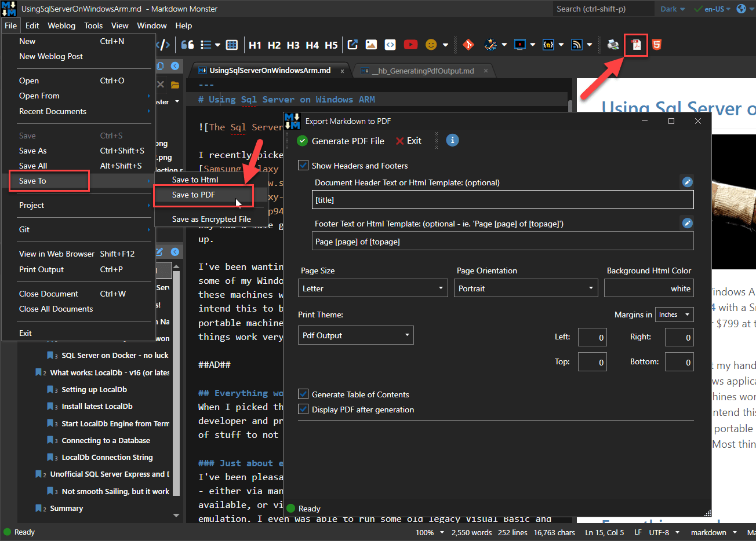Click the Left margin input
Screen dimensions: 756x541
(x=592, y=337)
